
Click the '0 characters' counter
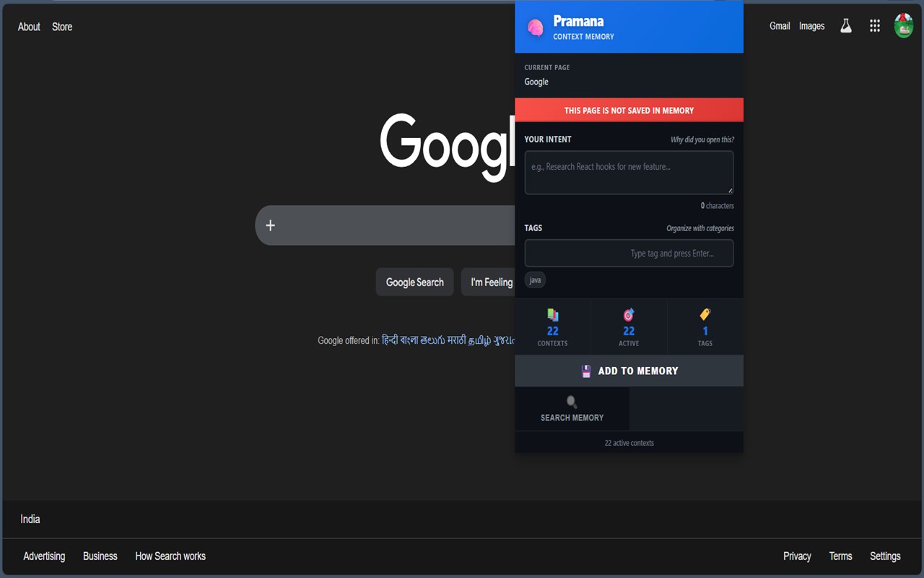717,206
